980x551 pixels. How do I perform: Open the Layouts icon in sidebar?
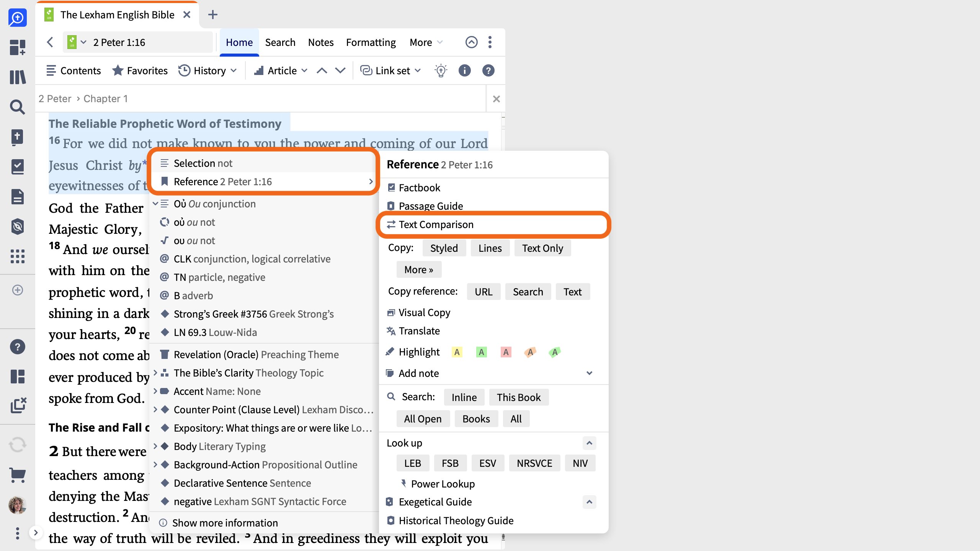(x=18, y=377)
